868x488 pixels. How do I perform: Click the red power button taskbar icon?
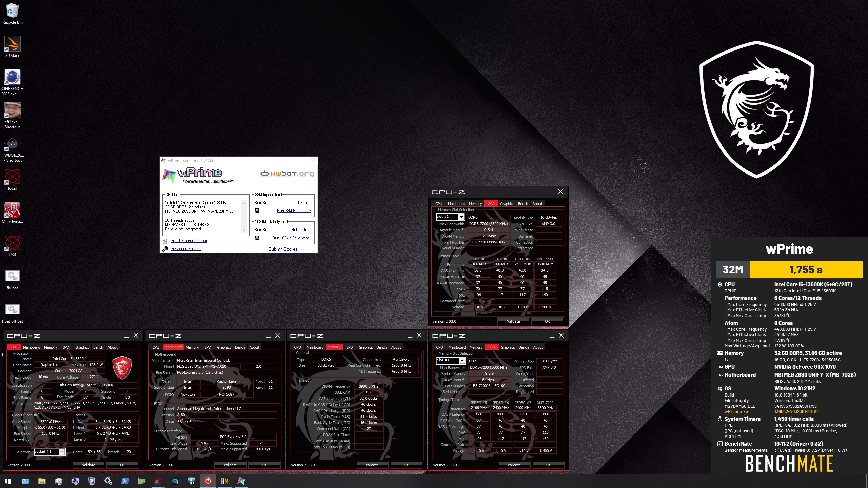coord(208,481)
